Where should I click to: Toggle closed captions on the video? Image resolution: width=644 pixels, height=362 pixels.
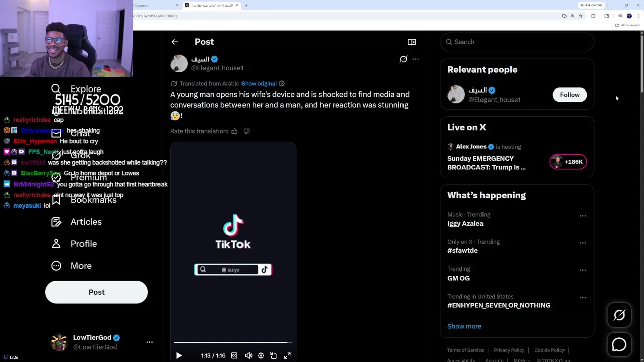[234, 355]
